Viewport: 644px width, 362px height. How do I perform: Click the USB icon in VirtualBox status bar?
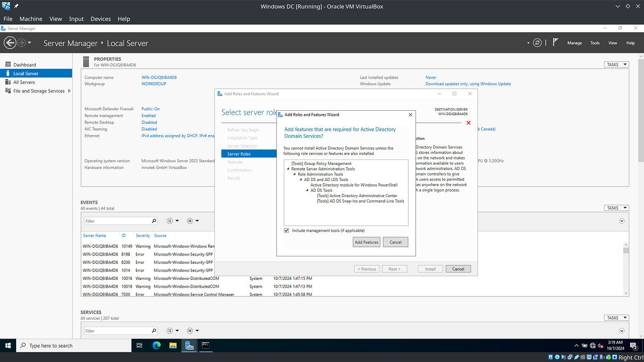pyautogui.click(x=577, y=357)
